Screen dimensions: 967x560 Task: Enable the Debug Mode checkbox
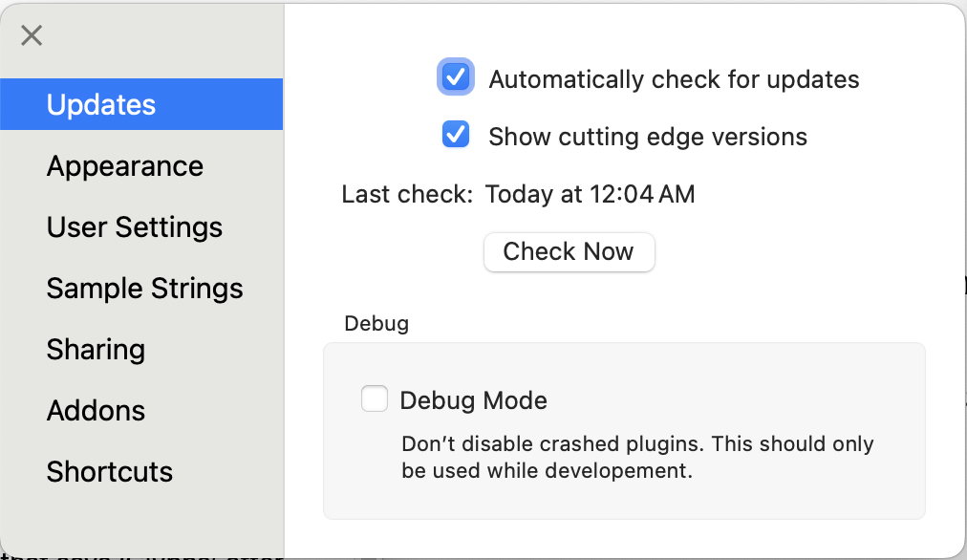(x=375, y=398)
